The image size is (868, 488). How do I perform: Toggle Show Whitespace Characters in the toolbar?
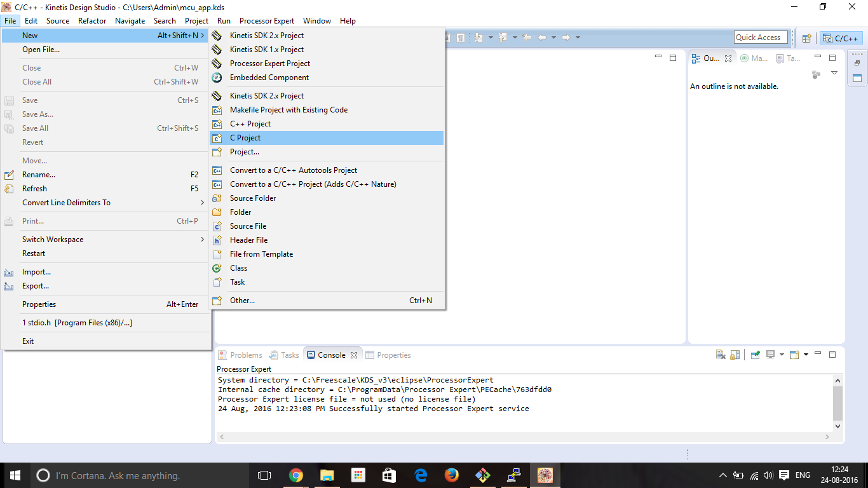pyautogui.click(x=460, y=37)
